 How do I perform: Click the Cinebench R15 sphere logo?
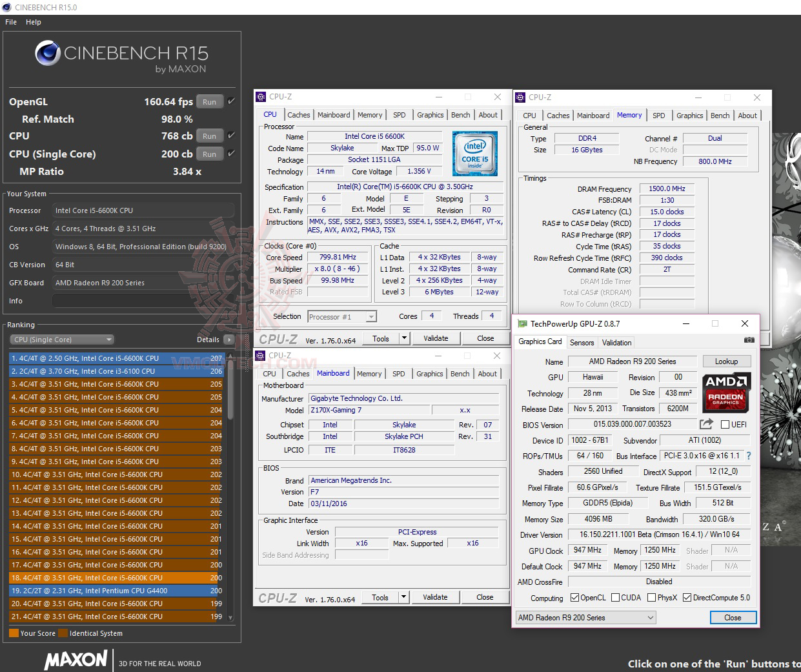point(48,54)
